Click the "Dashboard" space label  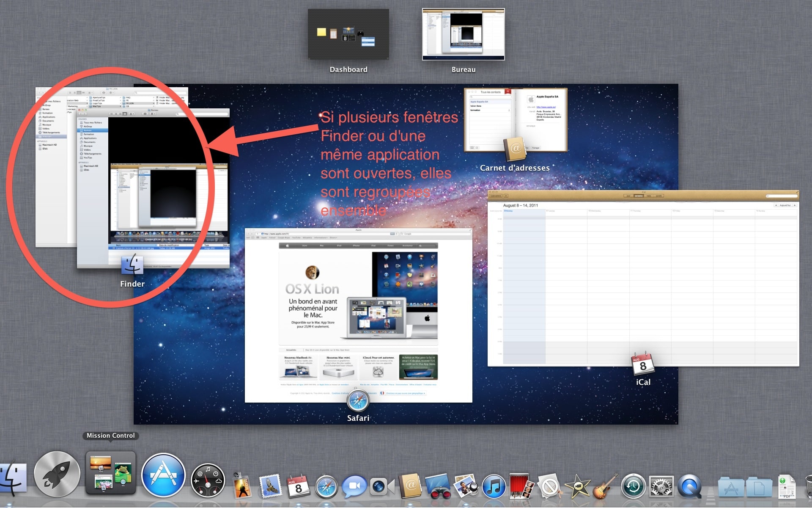coord(348,69)
